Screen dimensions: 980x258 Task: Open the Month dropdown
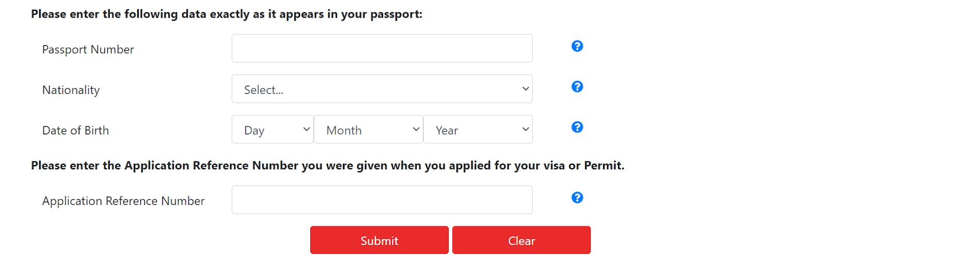coord(368,130)
